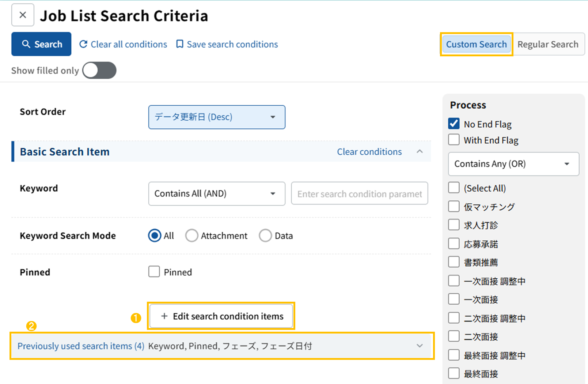This screenshot has height=384, width=588.
Task: Open the Sort Order dropdown
Action: 217,117
